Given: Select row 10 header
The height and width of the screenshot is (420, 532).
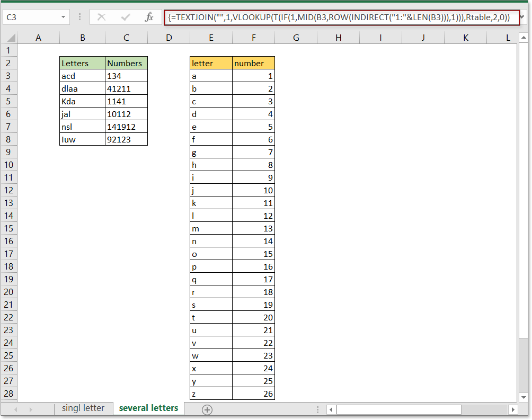Looking at the screenshot, I should (x=8, y=165).
